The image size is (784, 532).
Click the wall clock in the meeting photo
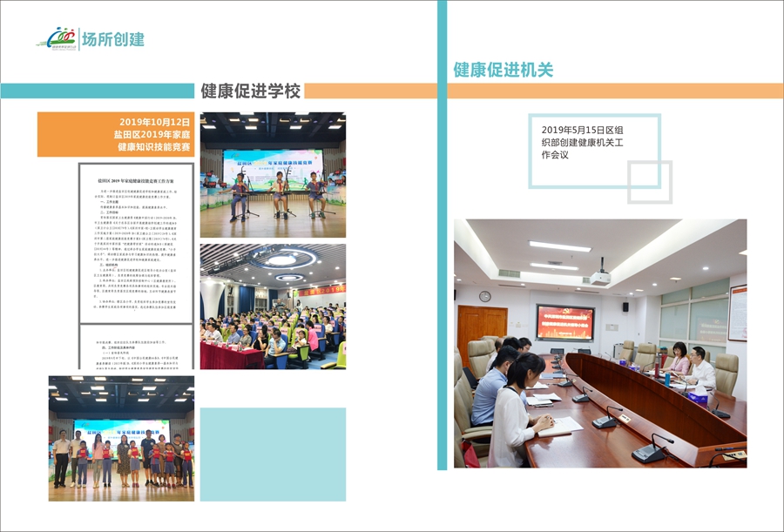tap(484, 296)
